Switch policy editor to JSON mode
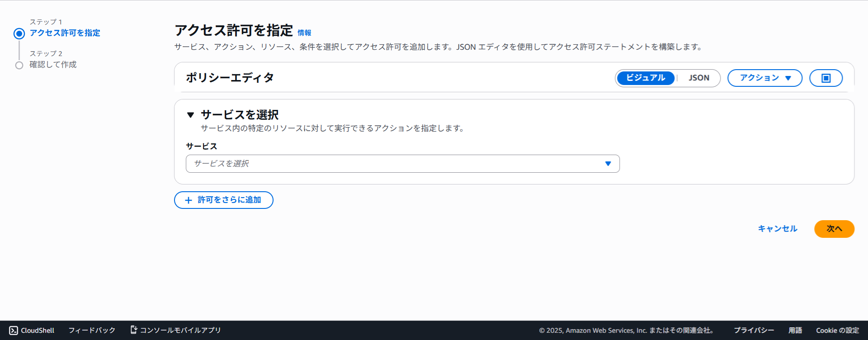 point(698,78)
